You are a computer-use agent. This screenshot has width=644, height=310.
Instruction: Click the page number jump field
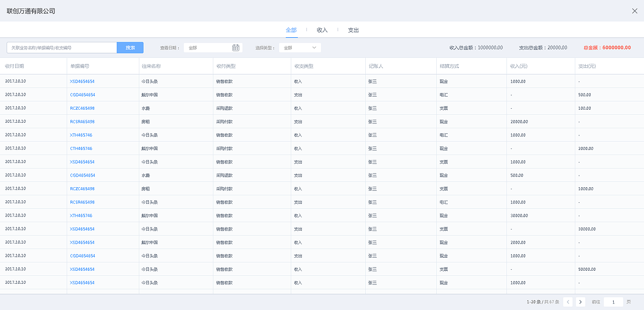pyautogui.click(x=613, y=302)
